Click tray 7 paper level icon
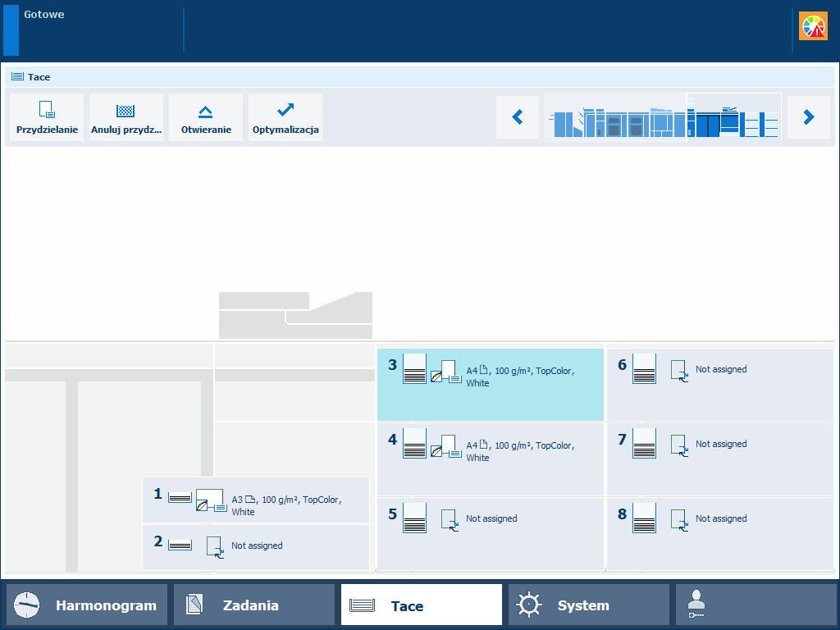This screenshot has height=630, width=840. (x=645, y=443)
